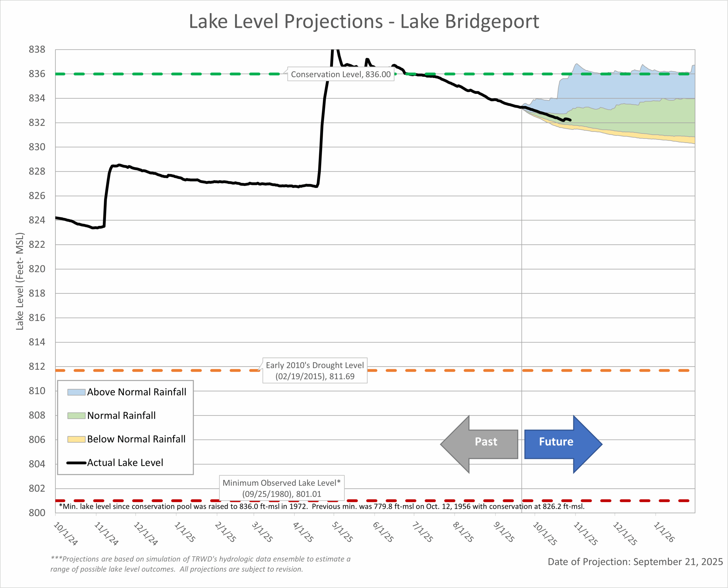Select the Conservation Level 836.00 callout label
728x588 pixels.
pos(341,74)
